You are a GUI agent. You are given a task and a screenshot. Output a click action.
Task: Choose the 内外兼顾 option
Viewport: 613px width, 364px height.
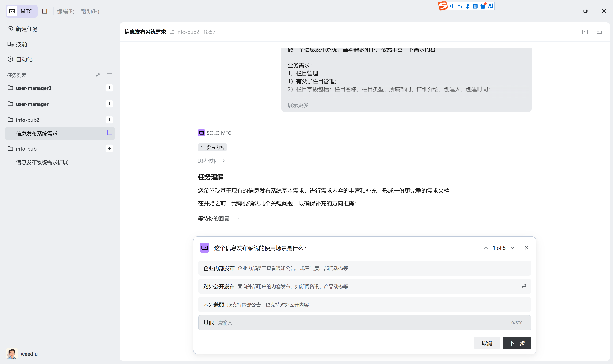(x=365, y=305)
